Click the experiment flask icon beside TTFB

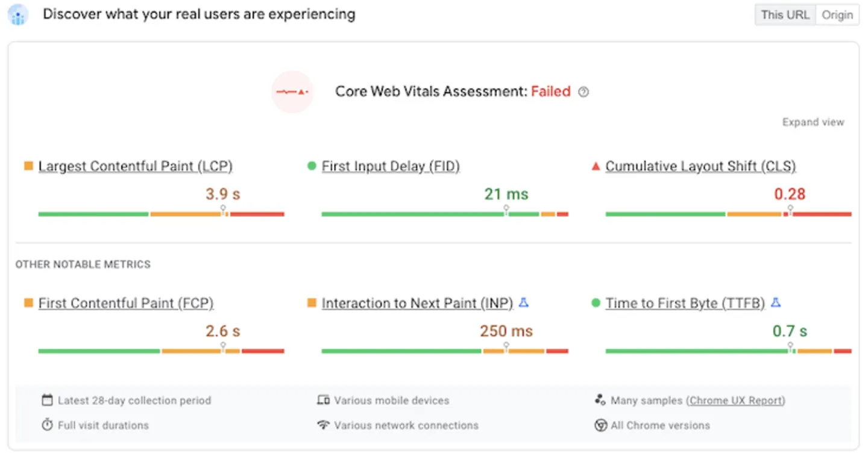(776, 303)
